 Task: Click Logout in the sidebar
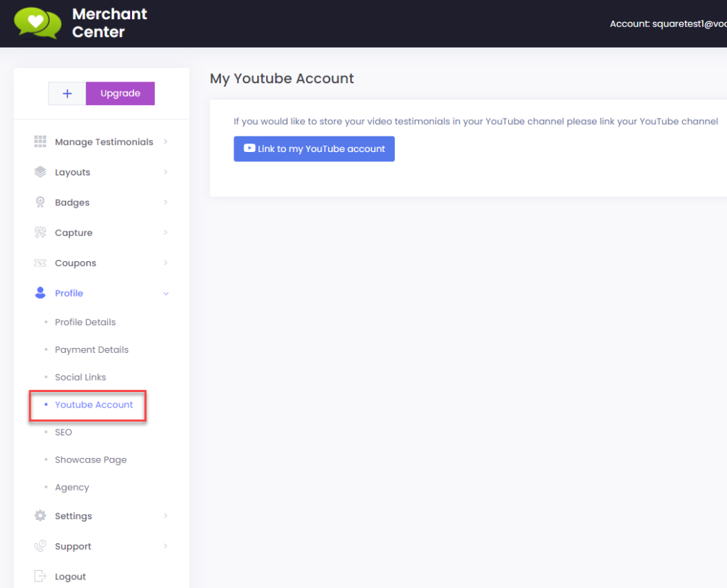pyautogui.click(x=70, y=577)
